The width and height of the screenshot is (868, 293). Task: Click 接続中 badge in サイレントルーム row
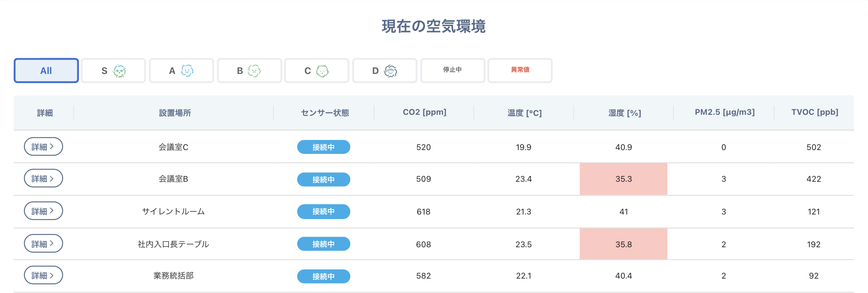pos(323,212)
